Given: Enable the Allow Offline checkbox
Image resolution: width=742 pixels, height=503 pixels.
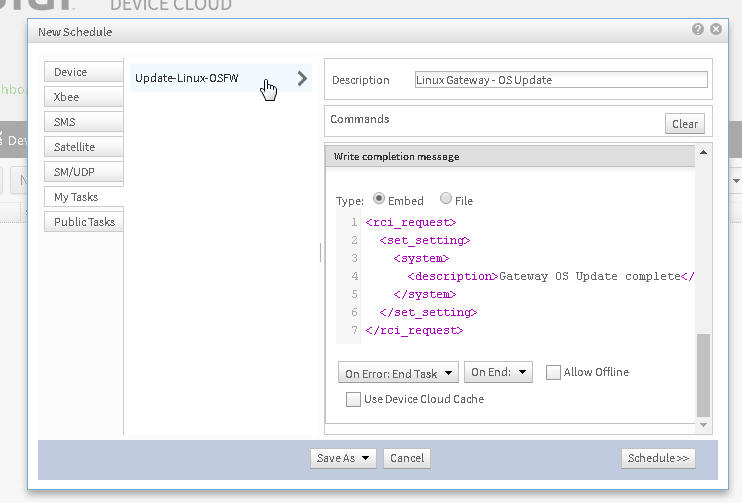Looking at the screenshot, I should click(553, 373).
